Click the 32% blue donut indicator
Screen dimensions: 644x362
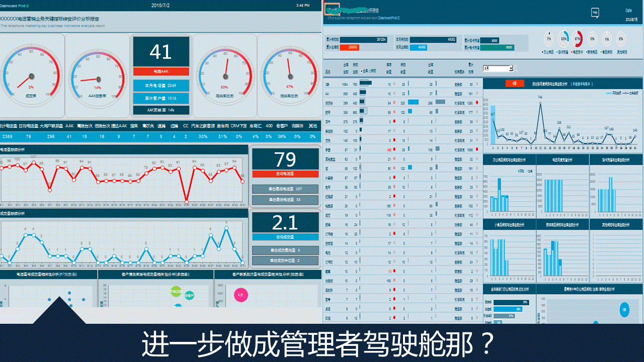click(x=564, y=39)
